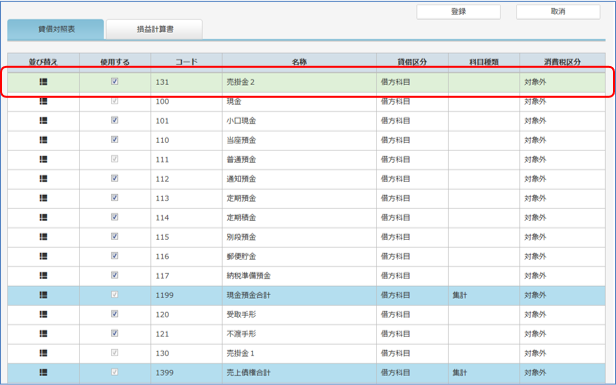Click the 名称 column header
Viewport: 616px width, 385px height.
[x=299, y=62]
